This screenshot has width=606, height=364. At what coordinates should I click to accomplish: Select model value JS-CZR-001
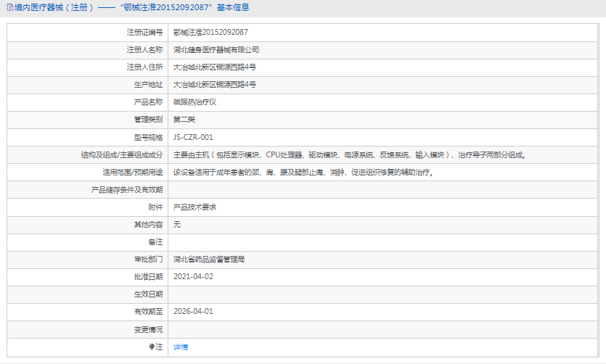pos(193,138)
